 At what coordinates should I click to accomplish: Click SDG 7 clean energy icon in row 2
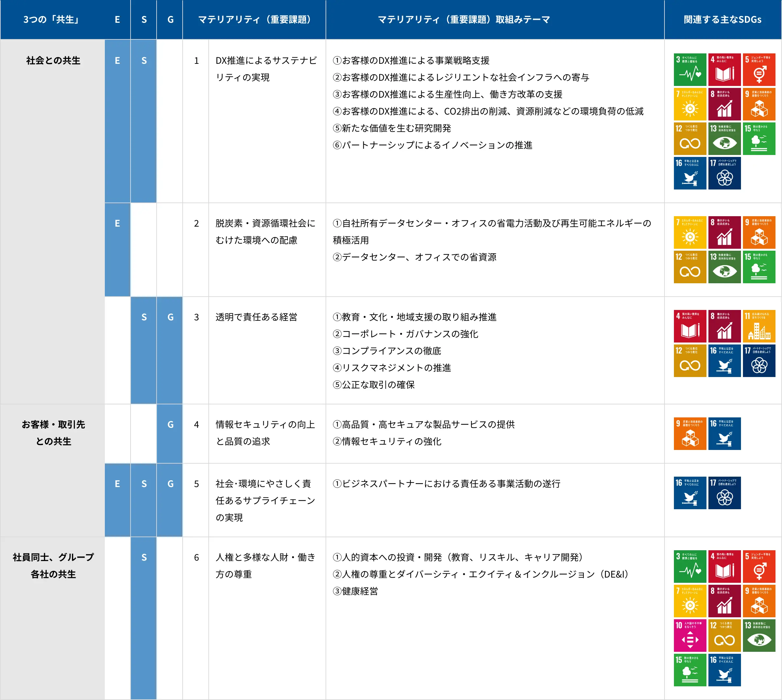pyautogui.click(x=690, y=232)
